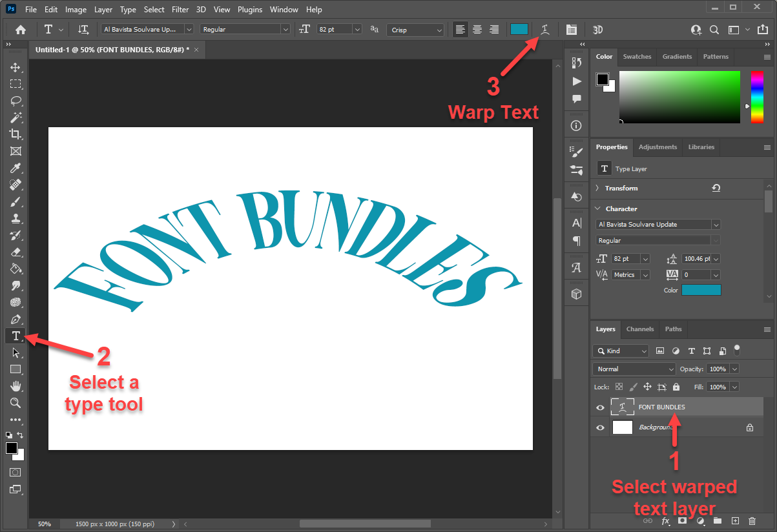The height and width of the screenshot is (532, 777).
Task: Select the Hand tool
Action: [16, 386]
